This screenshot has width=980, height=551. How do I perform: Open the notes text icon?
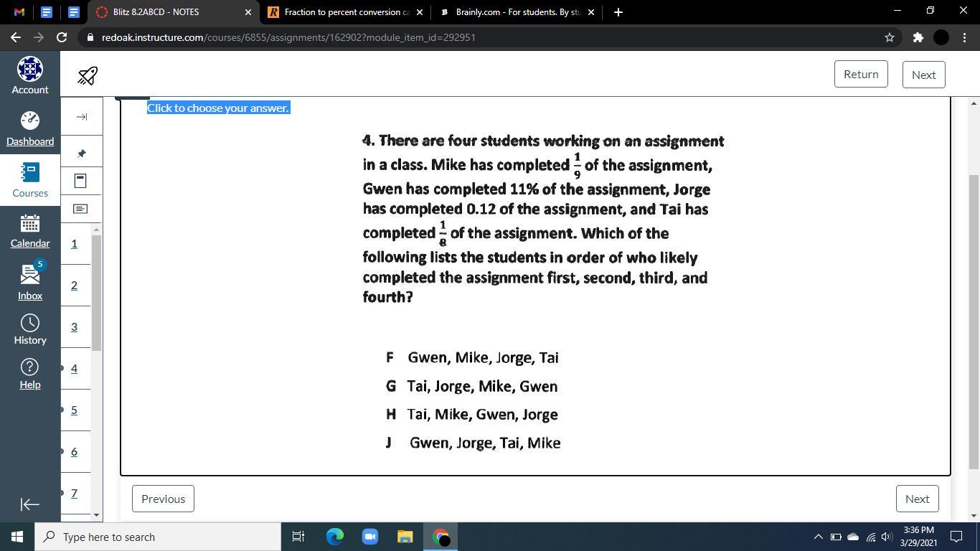pos(80,209)
